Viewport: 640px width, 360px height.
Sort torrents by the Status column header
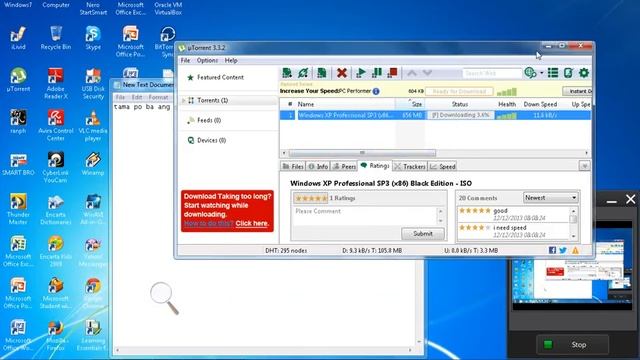click(x=460, y=104)
